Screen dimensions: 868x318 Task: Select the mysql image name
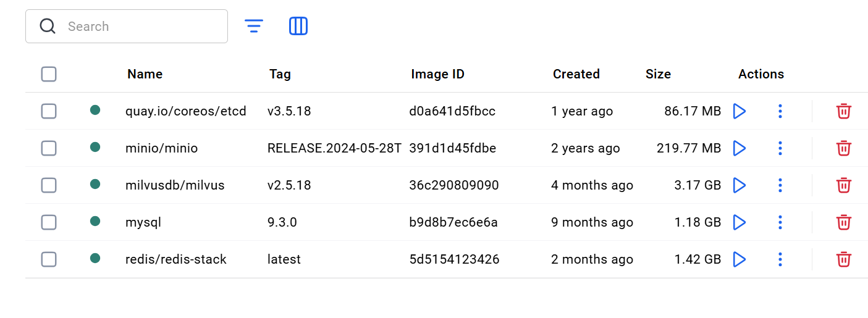[143, 223]
